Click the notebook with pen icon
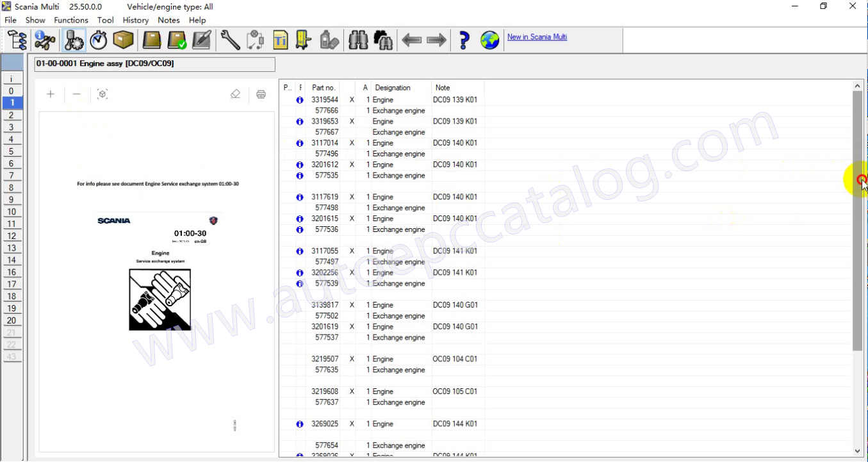Screen dimensions: 868x462 coord(201,41)
